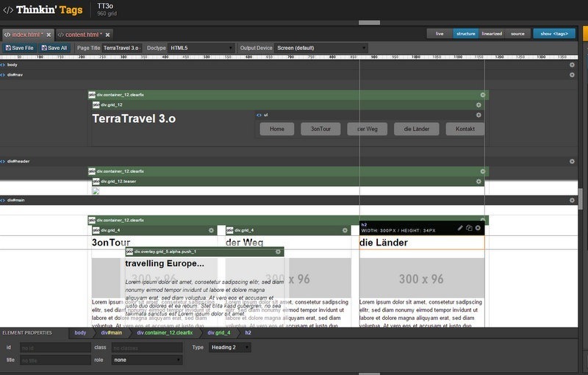Open gear of div.grid_4 above der Weg
The image size is (588, 375).
tap(345, 230)
